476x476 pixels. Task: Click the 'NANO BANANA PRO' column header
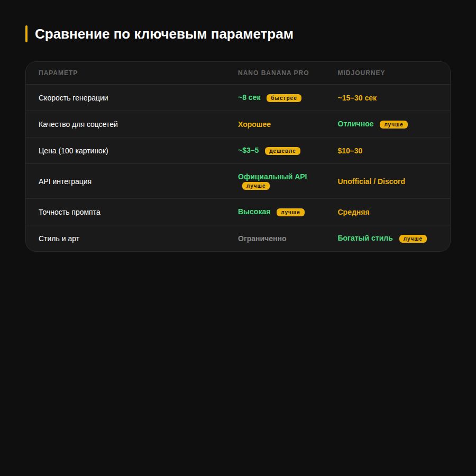click(x=273, y=73)
